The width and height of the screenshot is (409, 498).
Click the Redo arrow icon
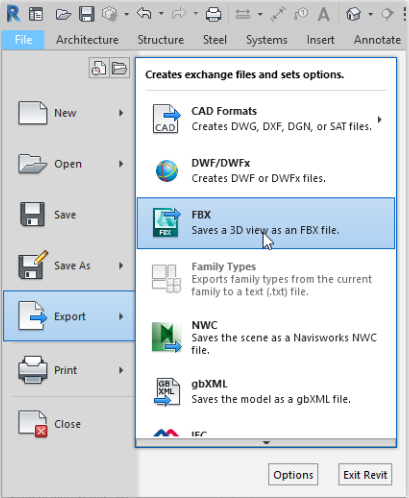tap(179, 14)
